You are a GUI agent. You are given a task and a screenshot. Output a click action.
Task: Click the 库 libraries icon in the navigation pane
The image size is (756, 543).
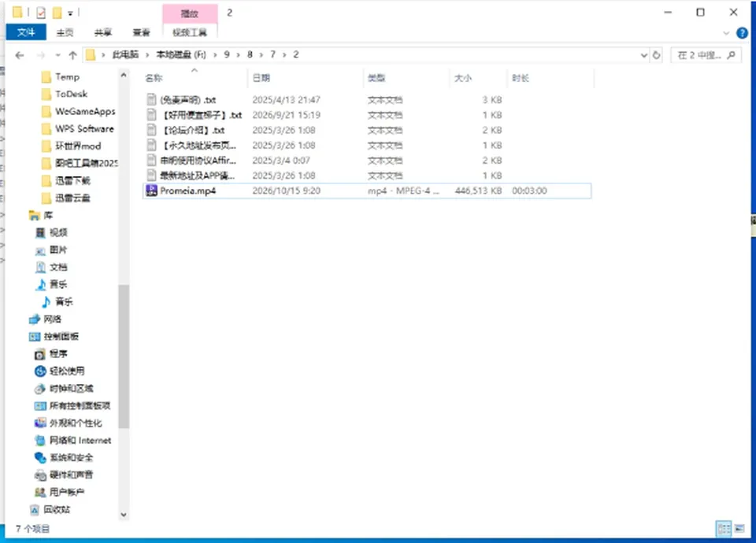pos(34,216)
